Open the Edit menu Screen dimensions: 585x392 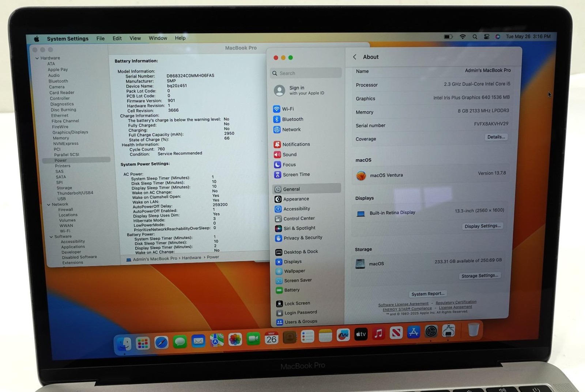click(117, 38)
